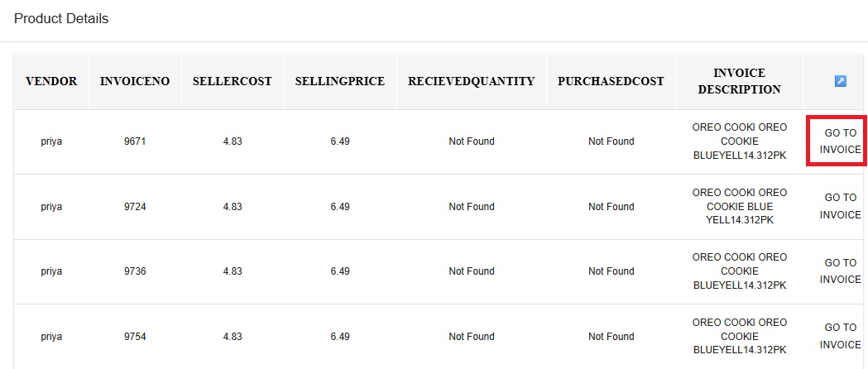Open GO TO INVOICE for invoice 9724
Image resolution: width=868 pixels, height=369 pixels.
click(841, 206)
